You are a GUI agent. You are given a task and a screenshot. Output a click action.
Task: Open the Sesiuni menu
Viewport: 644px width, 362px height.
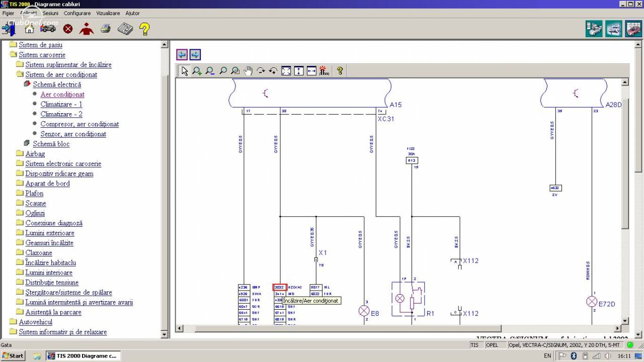(50, 13)
